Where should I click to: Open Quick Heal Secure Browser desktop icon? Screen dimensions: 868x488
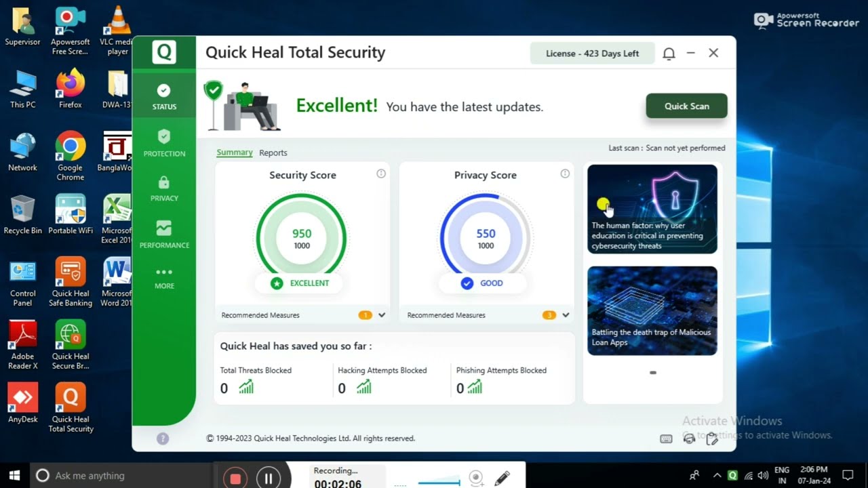pos(71,346)
